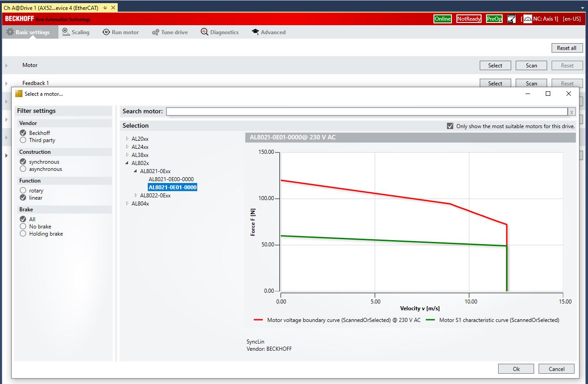Select the Beckhoff vendor radio button
Image resolution: width=588 pixels, height=384 pixels.
pos(23,133)
